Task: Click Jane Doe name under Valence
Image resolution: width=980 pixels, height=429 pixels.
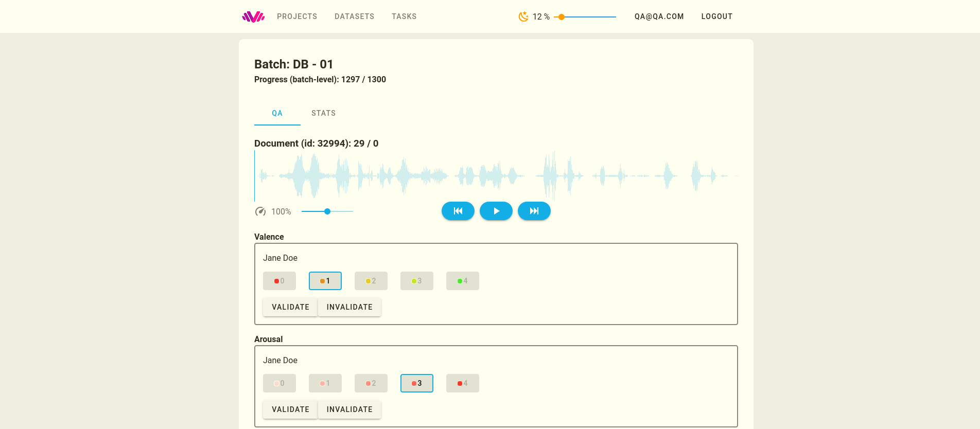Action: [x=280, y=258]
